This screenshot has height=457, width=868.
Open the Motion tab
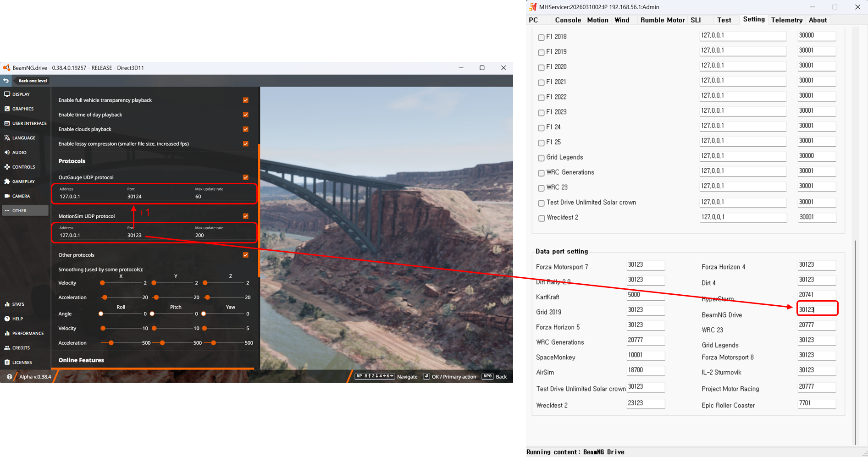(598, 20)
